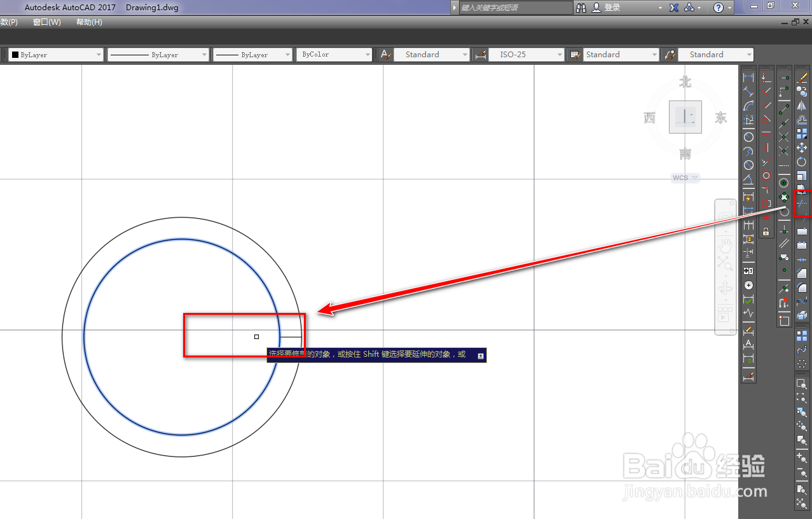The height and width of the screenshot is (519, 812).
Task: Open the 帮助(H) menu
Action: click(x=89, y=22)
